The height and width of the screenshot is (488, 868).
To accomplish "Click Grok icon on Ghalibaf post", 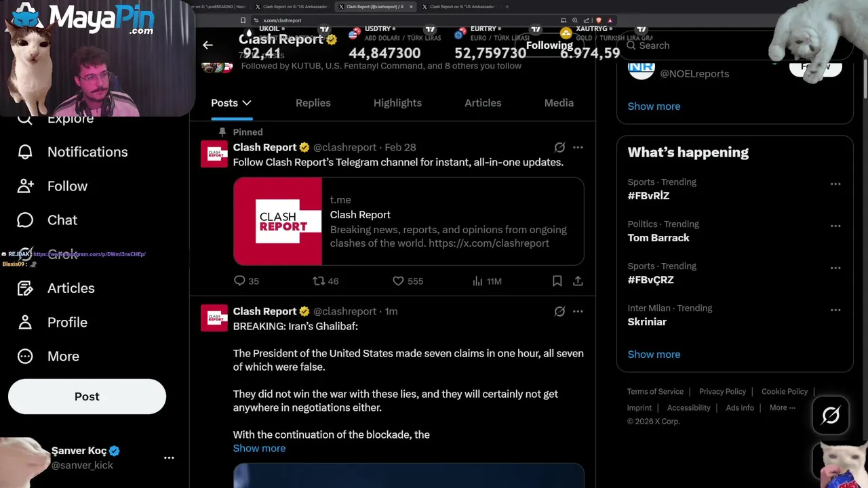I will (559, 311).
